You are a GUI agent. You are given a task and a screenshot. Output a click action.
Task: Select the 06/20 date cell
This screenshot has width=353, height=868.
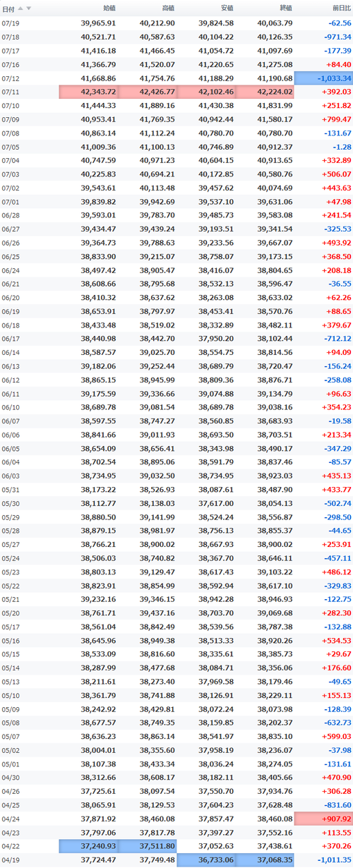coord(11,298)
